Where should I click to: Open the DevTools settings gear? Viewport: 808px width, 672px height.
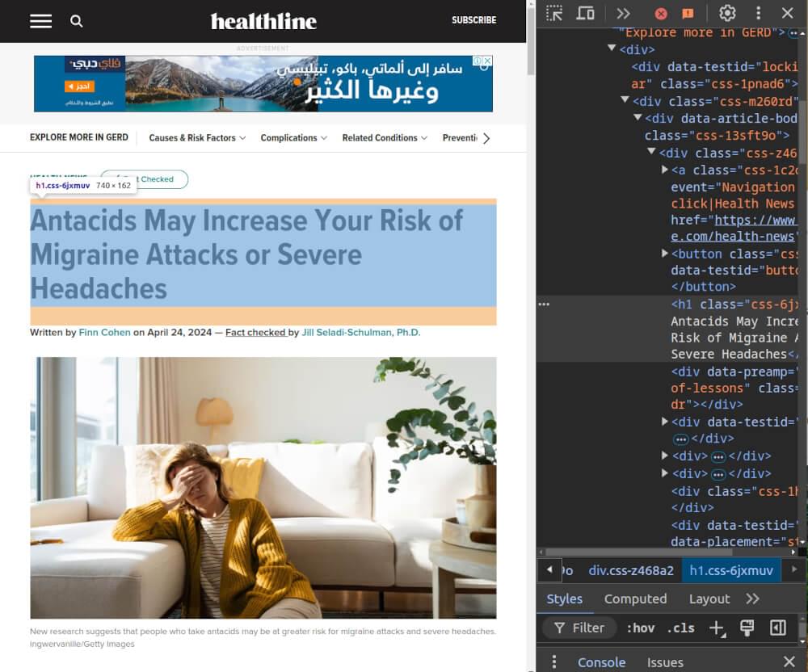click(x=726, y=13)
